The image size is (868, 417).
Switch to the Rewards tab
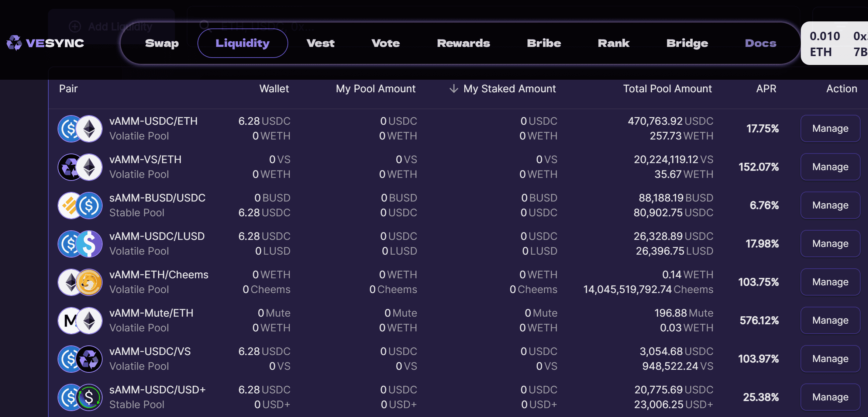point(464,43)
